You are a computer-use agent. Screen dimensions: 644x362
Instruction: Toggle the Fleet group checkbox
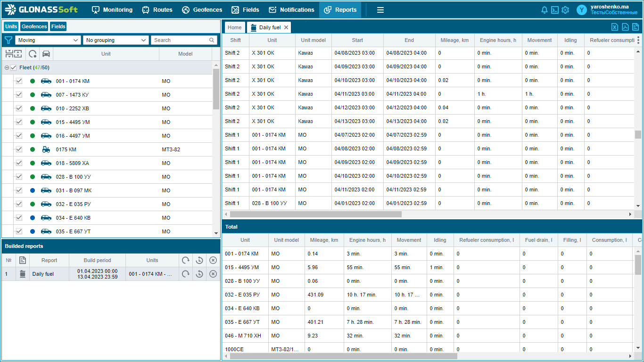point(13,68)
